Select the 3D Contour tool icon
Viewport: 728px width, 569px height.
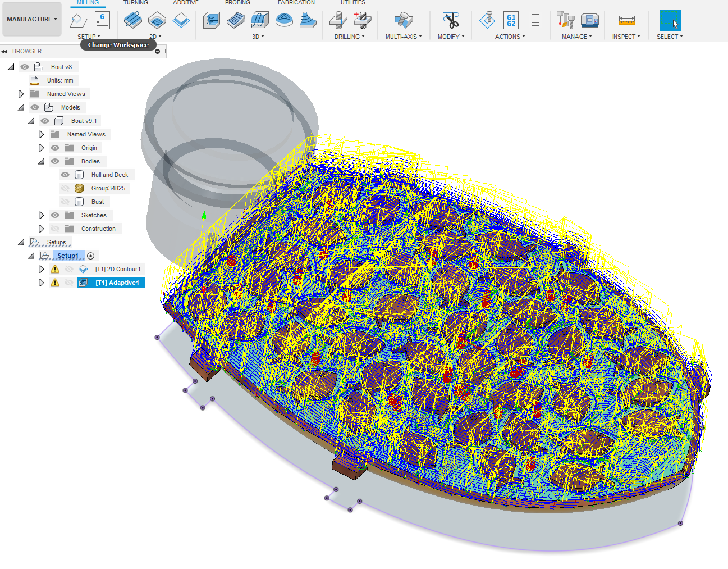pyautogui.click(x=284, y=21)
